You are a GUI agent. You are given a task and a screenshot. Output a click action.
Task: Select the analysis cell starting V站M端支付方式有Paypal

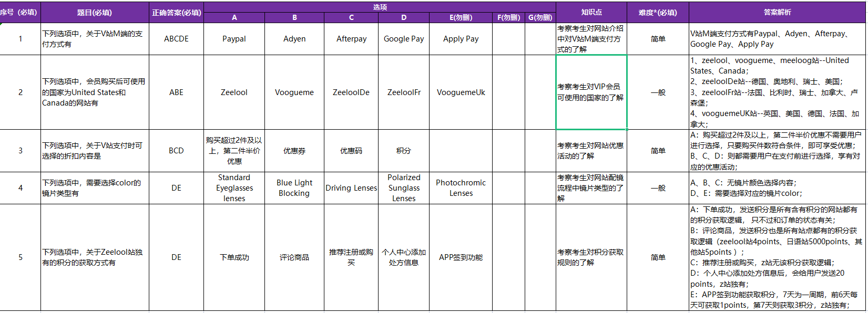[777, 39]
